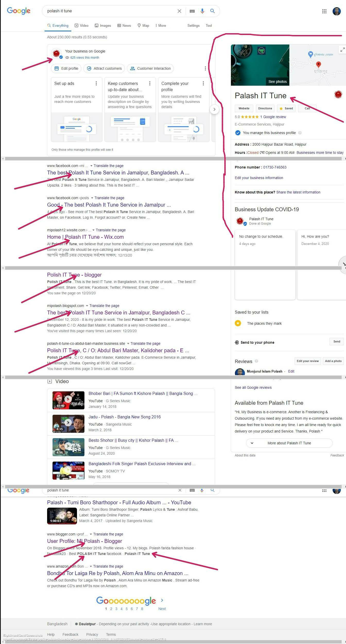Click Edit your review button
This screenshot has width=346, height=644.
(308, 361)
